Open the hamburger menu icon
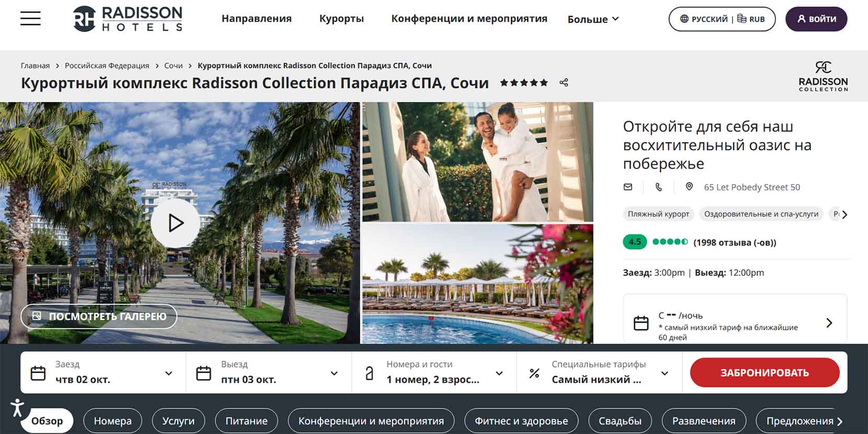 point(30,19)
